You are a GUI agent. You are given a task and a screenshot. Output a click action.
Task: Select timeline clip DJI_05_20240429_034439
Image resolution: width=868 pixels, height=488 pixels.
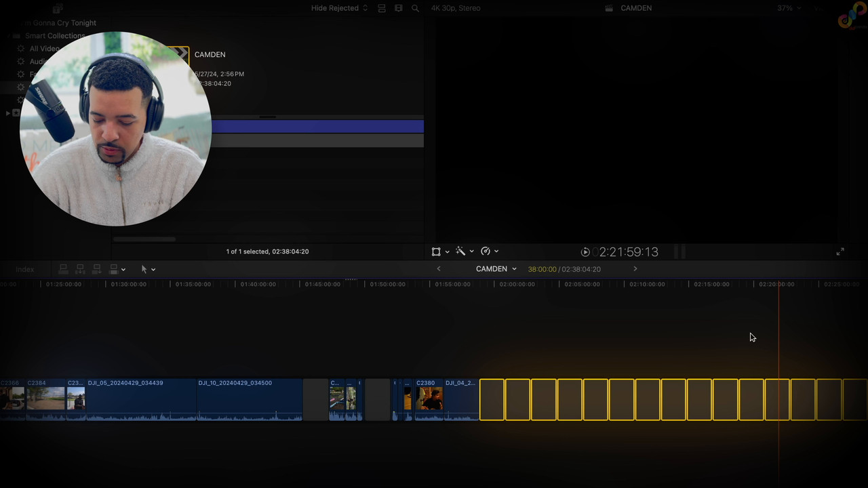pyautogui.click(x=141, y=399)
